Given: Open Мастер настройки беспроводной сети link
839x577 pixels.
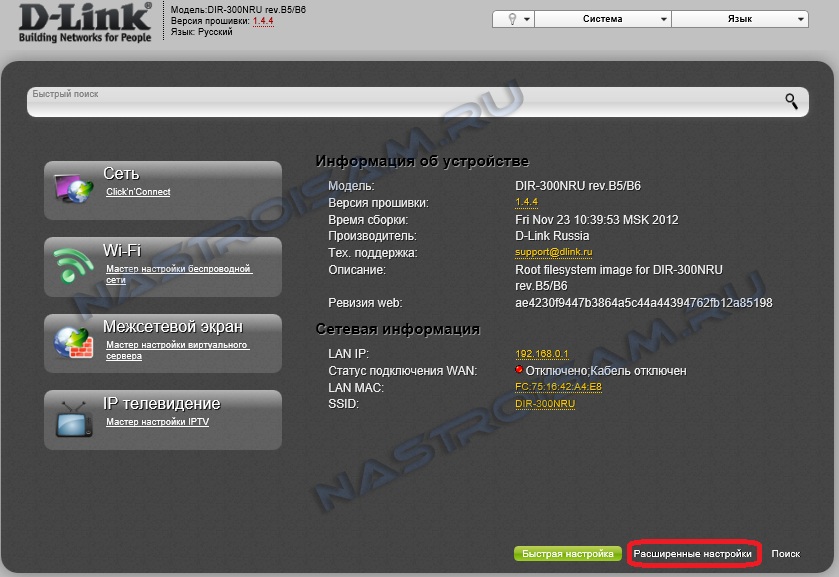Looking at the screenshot, I should (179, 274).
